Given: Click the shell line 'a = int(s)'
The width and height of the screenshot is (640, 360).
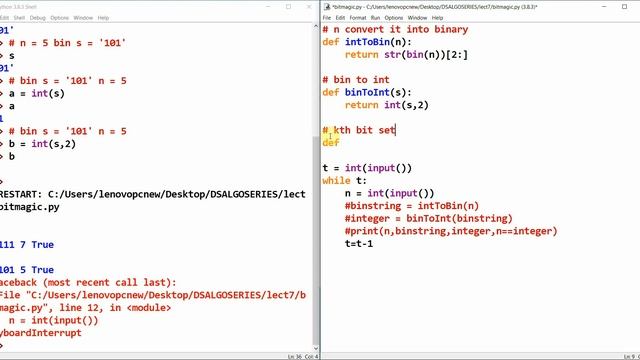Looking at the screenshot, I should click(37, 93).
